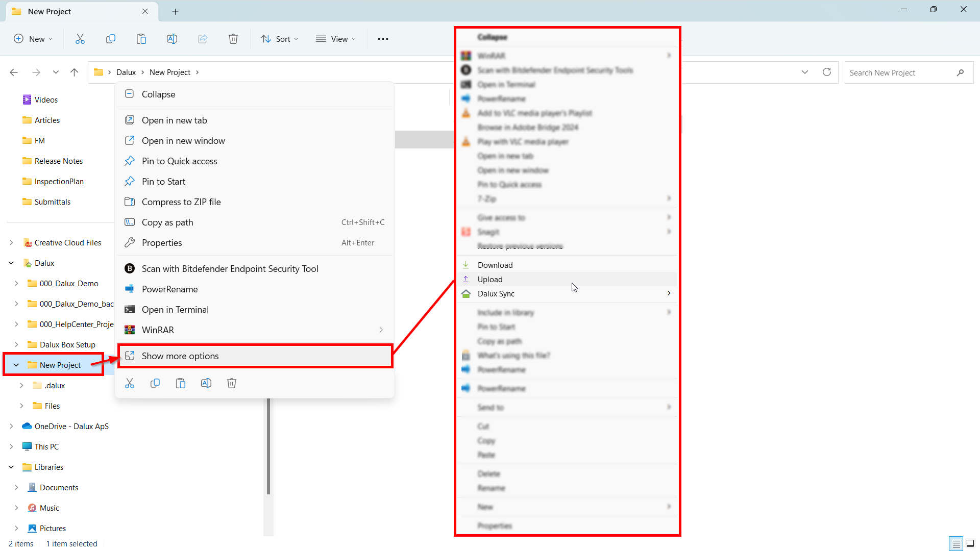Click the Rename icon in top toolbar
The width and height of the screenshot is (980, 551).
[172, 39]
